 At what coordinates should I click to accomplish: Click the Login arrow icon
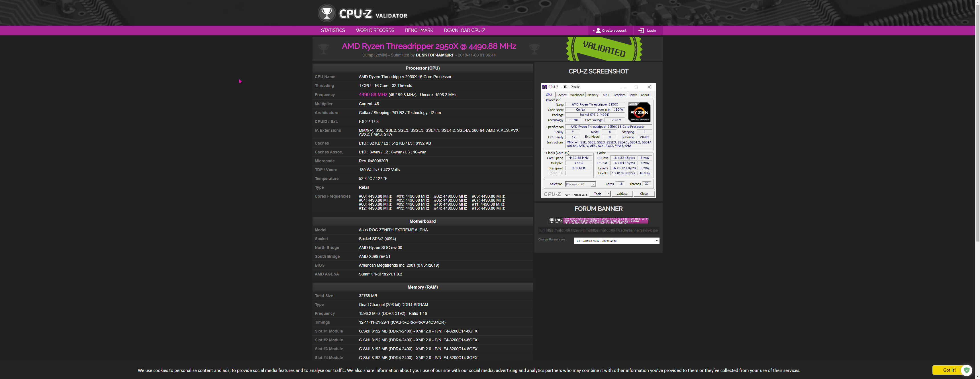point(641,31)
